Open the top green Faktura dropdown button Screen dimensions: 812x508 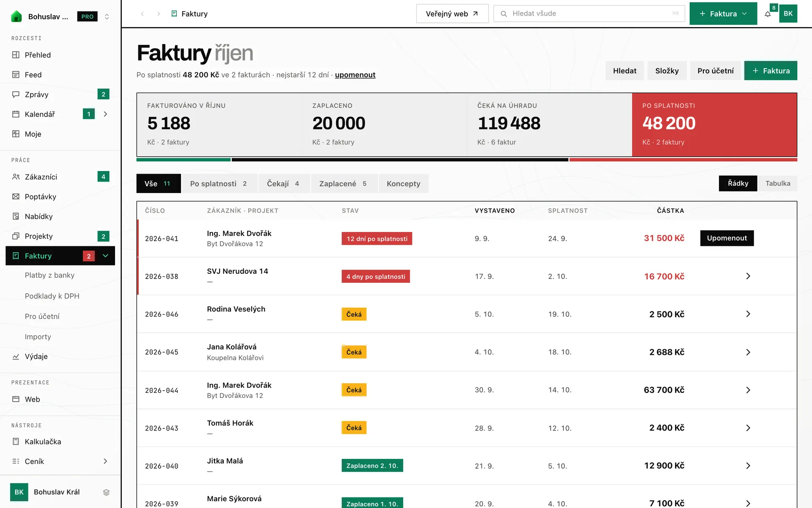(x=723, y=14)
